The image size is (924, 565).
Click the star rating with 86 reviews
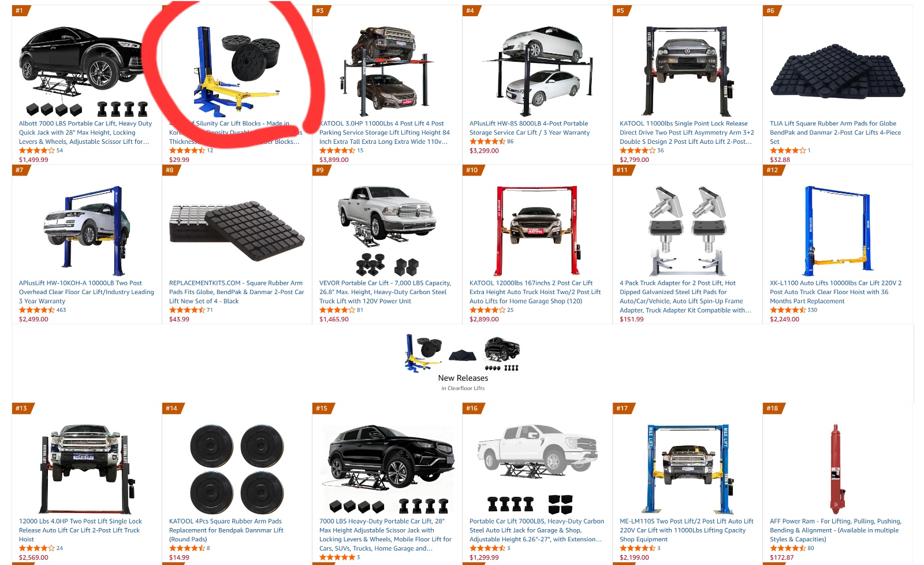(487, 142)
